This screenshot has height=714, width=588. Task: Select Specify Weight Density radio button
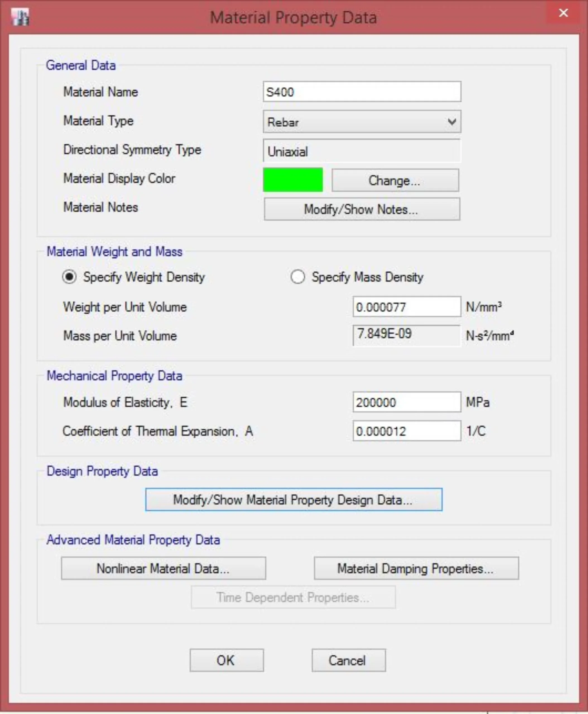tap(69, 277)
